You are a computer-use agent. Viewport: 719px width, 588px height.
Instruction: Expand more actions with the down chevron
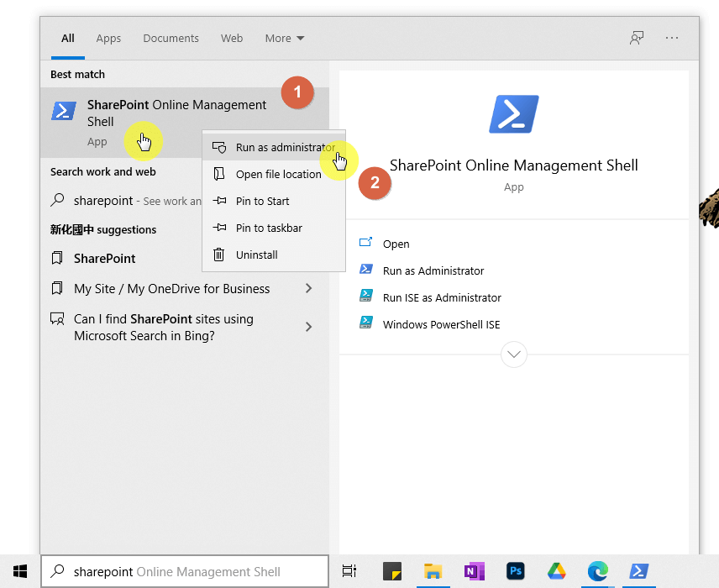pos(513,354)
